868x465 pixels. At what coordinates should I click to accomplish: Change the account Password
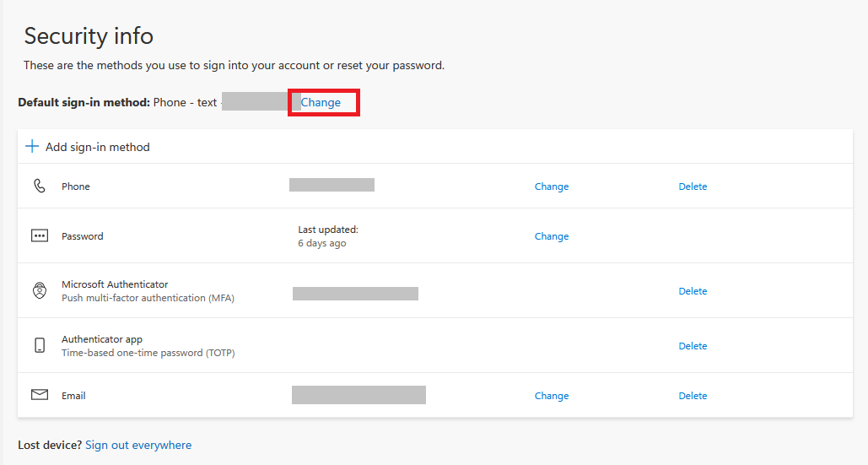pos(552,236)
